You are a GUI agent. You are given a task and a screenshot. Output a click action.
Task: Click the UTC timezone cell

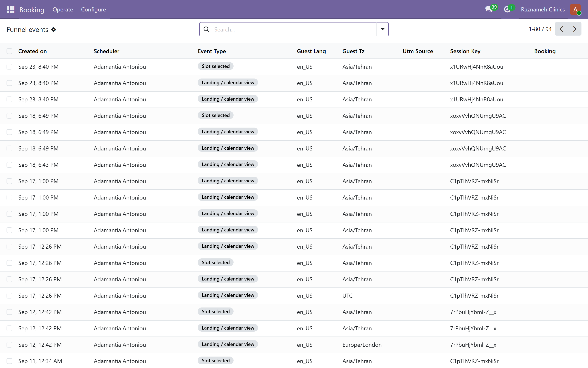pos(347,296)
